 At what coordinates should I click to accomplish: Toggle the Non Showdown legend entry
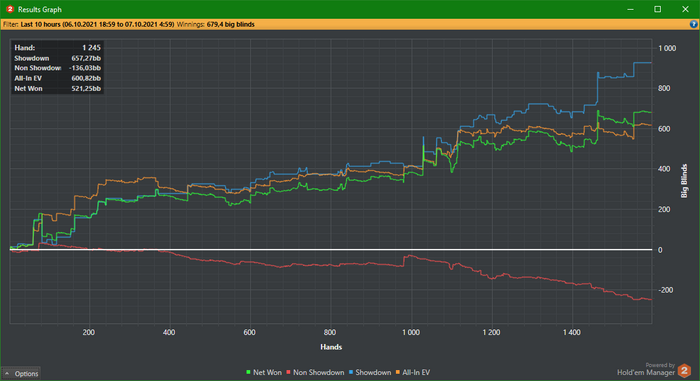coord(315,372)
